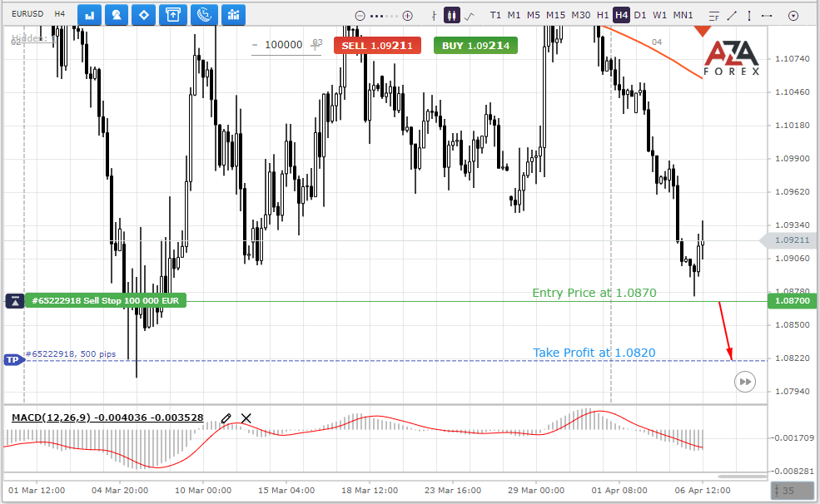Viewport: 820px width, 504px height.
Task: Select the T1 tick timeframe
Action: click(495, 15)
